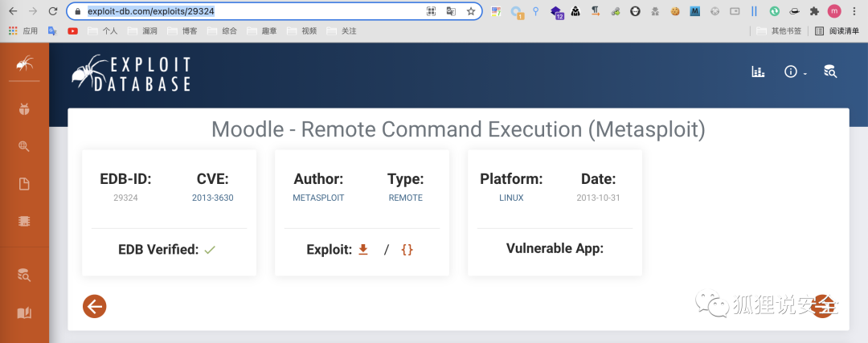Click the browser back arrow

pos(13,11)
